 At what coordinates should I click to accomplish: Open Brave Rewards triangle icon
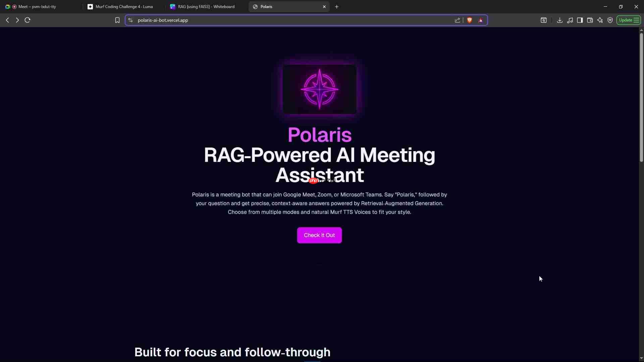click(x=481, y=20)
